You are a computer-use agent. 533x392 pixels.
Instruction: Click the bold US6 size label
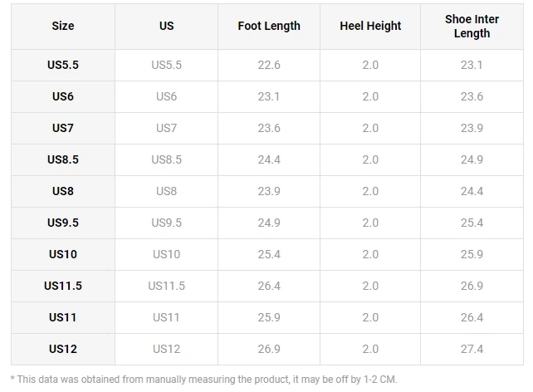pyautogui.click(x=63, y=96)
